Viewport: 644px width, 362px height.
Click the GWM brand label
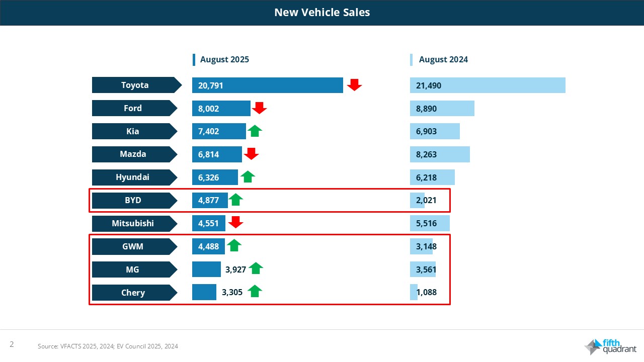[x=133, y=246]
